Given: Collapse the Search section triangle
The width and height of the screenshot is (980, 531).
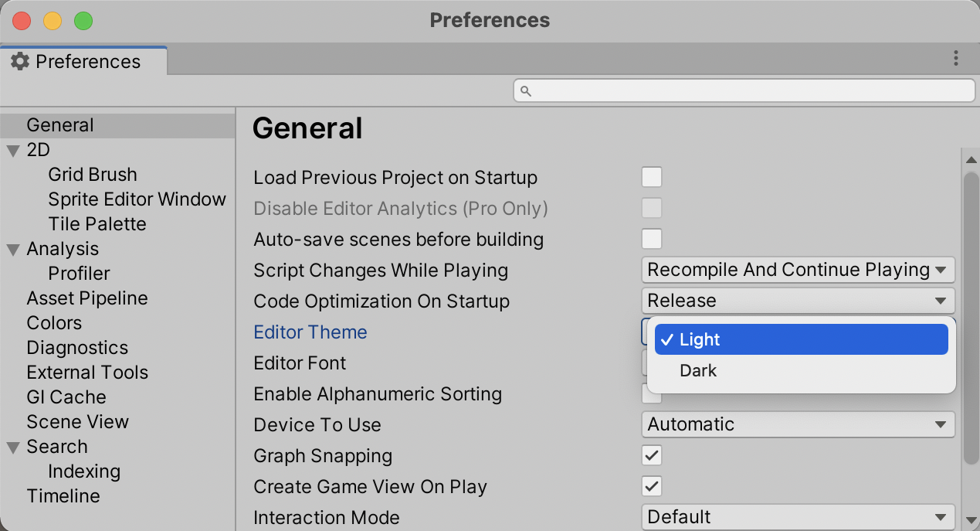Looking at the screenshot, I should point(13,447).
